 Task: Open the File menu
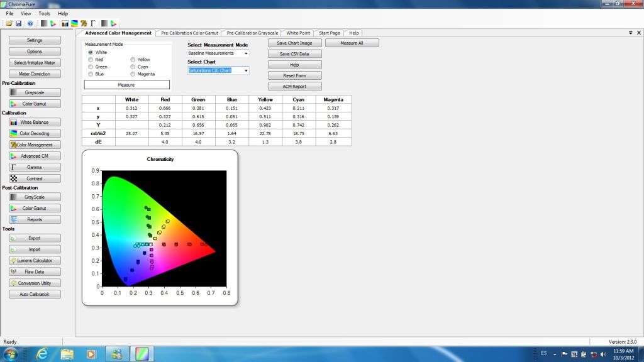point(9,14)
